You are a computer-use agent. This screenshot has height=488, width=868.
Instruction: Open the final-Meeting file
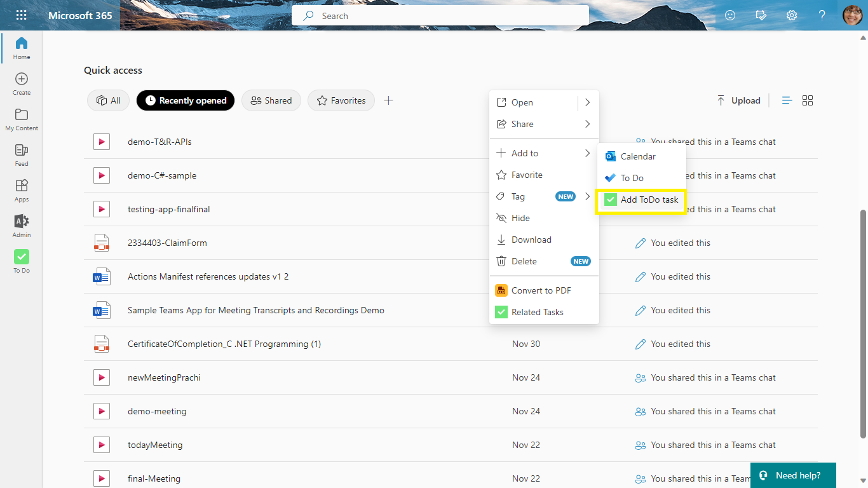154,478
